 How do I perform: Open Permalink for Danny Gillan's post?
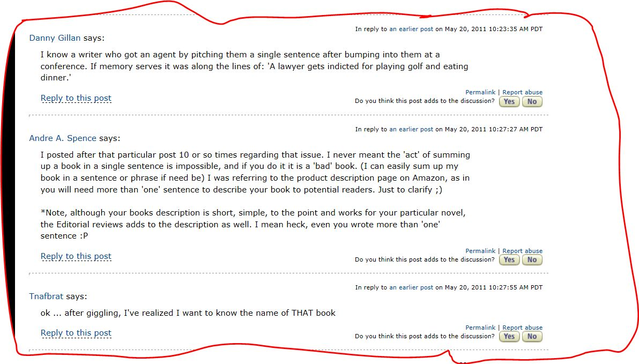point(480,93)
